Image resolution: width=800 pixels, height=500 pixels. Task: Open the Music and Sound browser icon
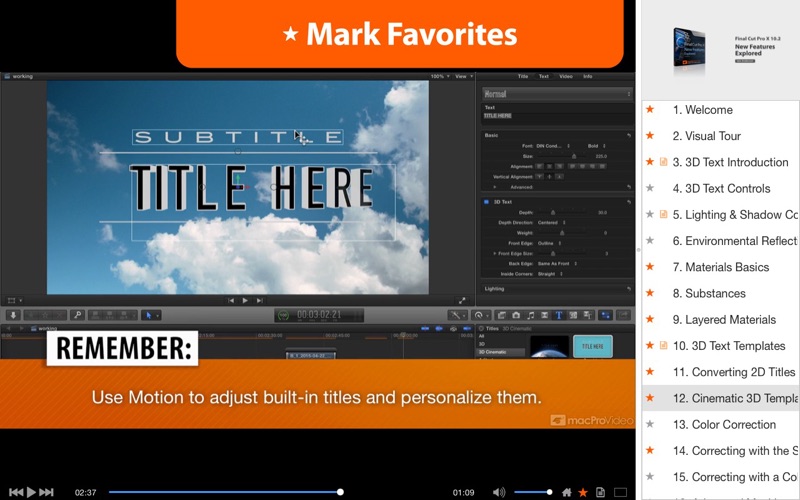pos(531,315)
